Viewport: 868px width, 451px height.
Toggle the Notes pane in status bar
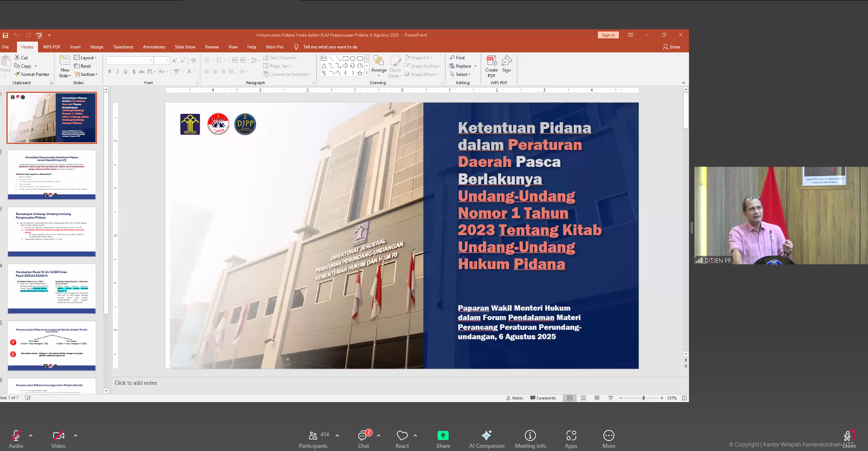tap(515, 398)
